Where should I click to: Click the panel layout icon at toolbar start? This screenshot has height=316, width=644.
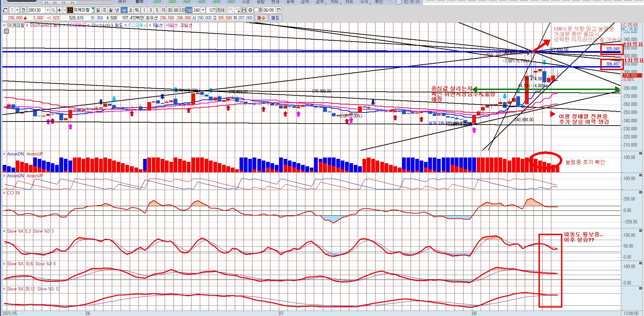coord(5,10)
